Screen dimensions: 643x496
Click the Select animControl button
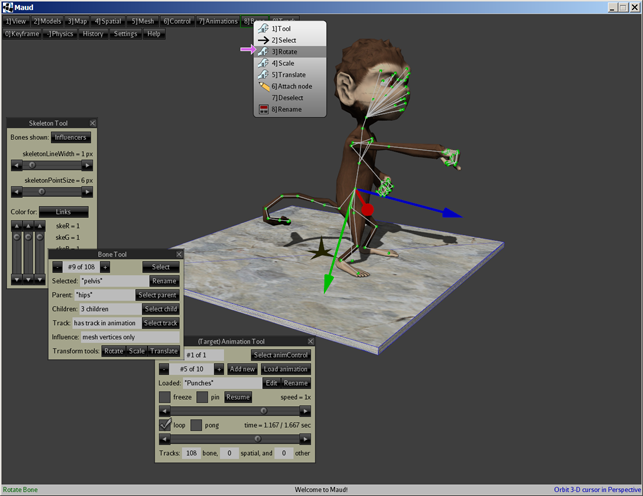click(281, 355)
